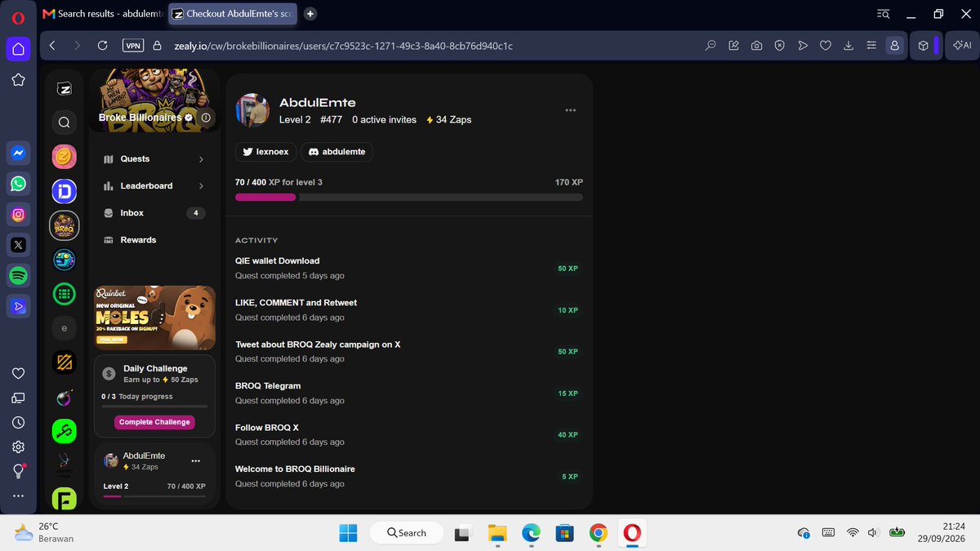This screenshot has height=551, width=980.
Task: Open Instagram in Opera sidebar
Action: [18, 215]
